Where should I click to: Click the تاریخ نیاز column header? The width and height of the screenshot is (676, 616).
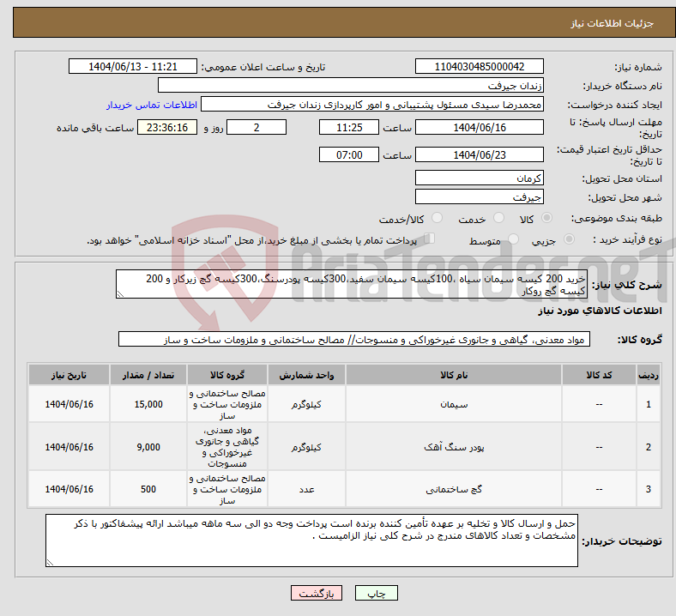tap(69, 375)
